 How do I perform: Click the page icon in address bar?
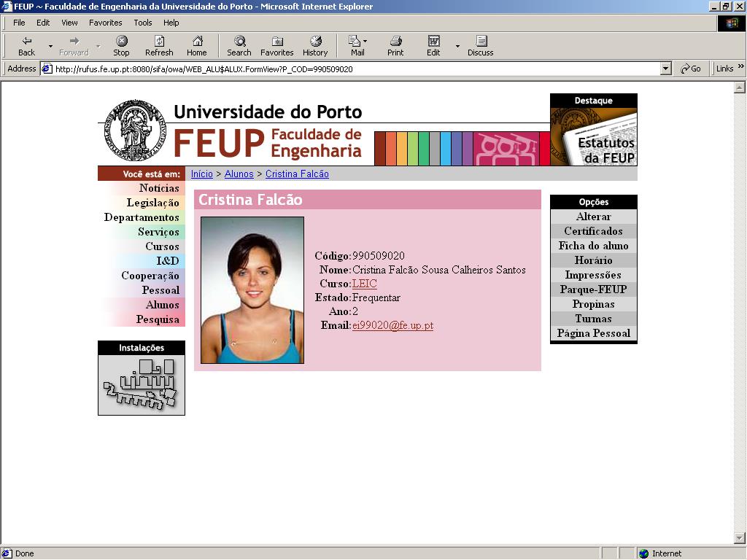[x=47, y=69]
